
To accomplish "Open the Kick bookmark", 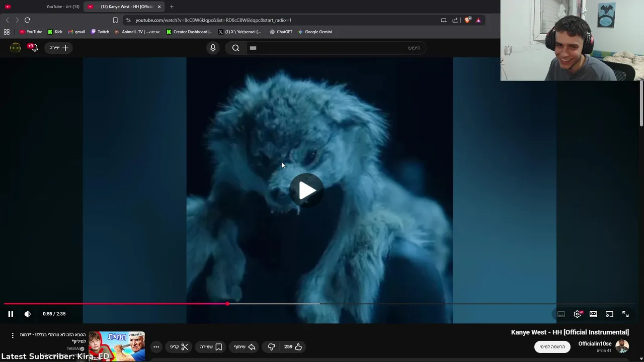I will pos(55,32).
